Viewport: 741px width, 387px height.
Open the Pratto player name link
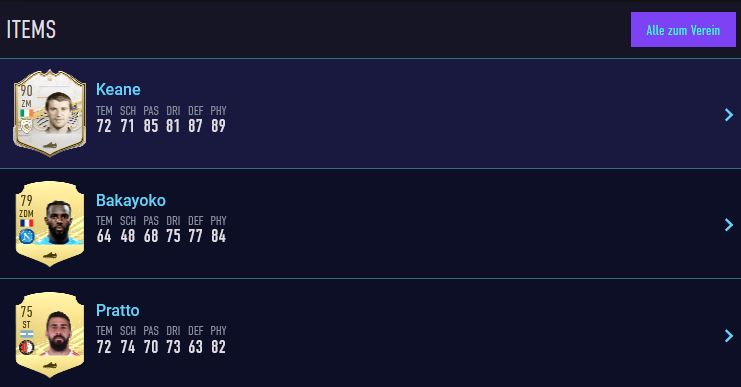(118, 310)
